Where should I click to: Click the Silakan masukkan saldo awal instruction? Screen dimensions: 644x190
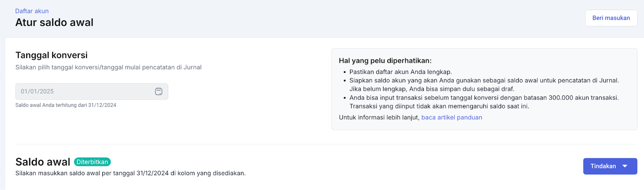pyautogui.click(x=130, y=173)
